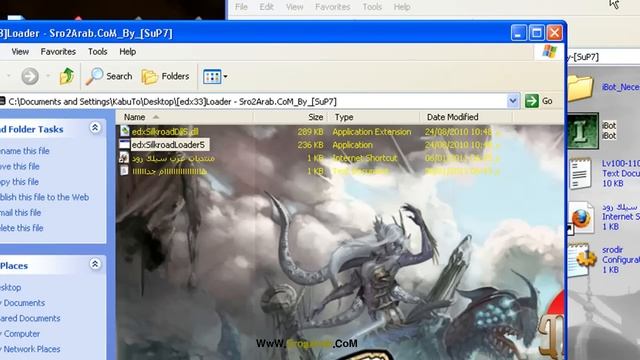Select the edxSilkroadDll5.dll file
Viewport: 640px width, 360px height.
click(165, 132)
